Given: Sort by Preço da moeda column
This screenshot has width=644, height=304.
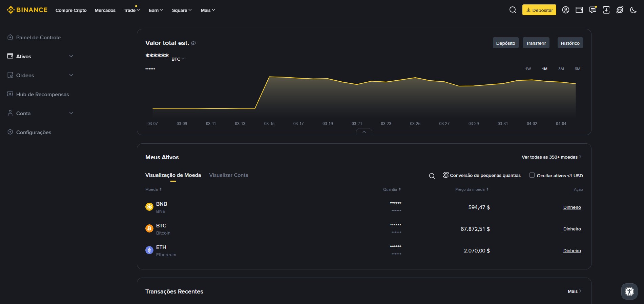Looking at the screenshot, I should point(472,189).
